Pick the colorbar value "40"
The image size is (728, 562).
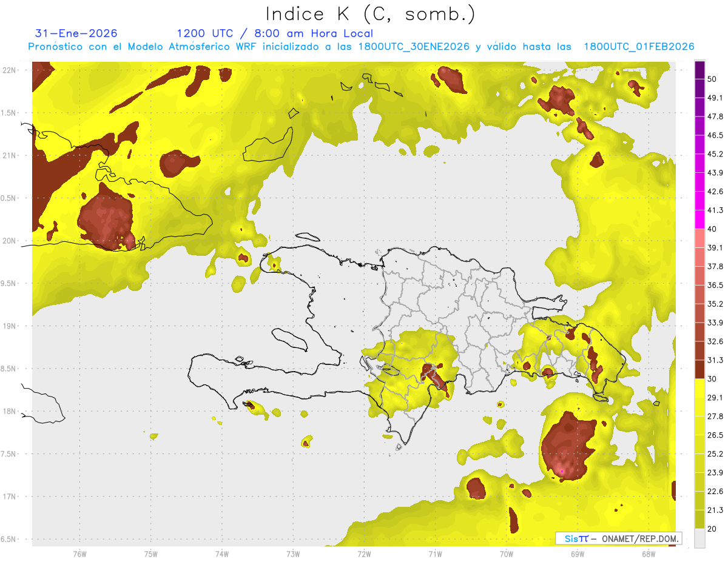[713, 229]
